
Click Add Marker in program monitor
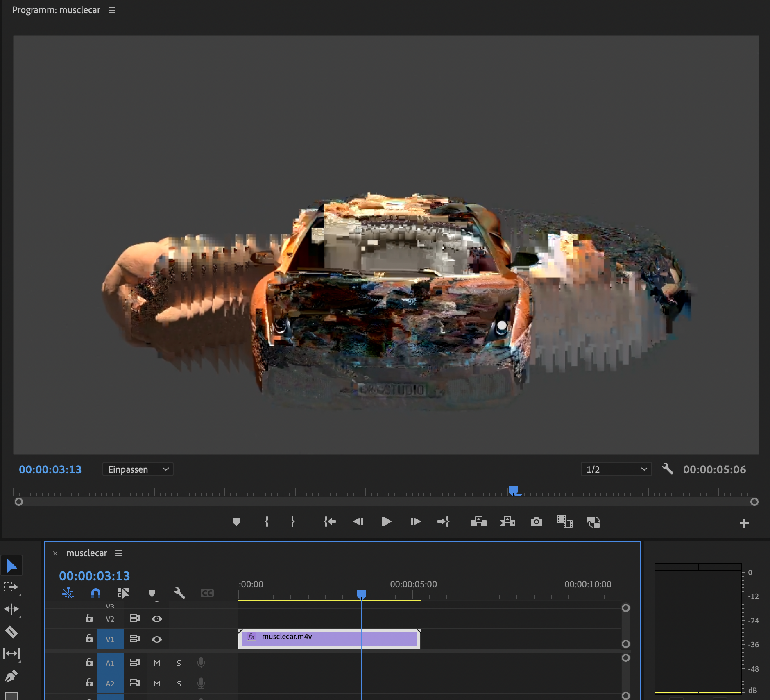[236, 521]
